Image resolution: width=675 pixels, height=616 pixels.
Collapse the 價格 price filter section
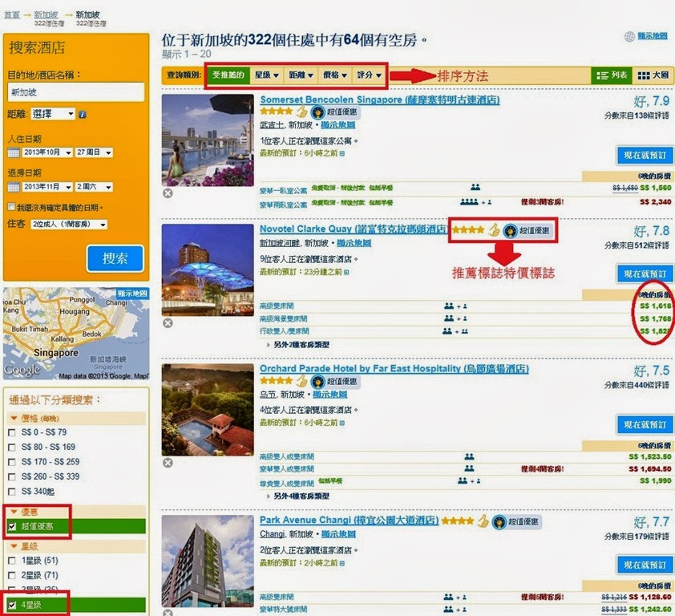14,418
